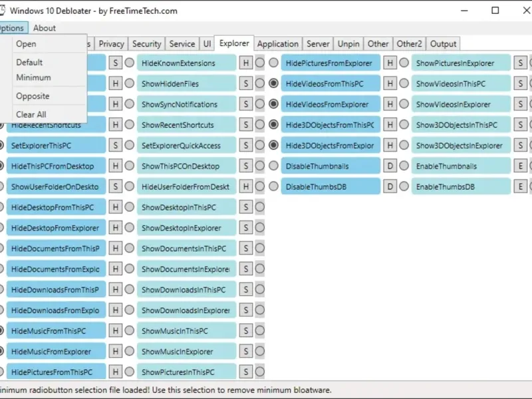
Task: Select the Explorer tab
Action: 234,43
